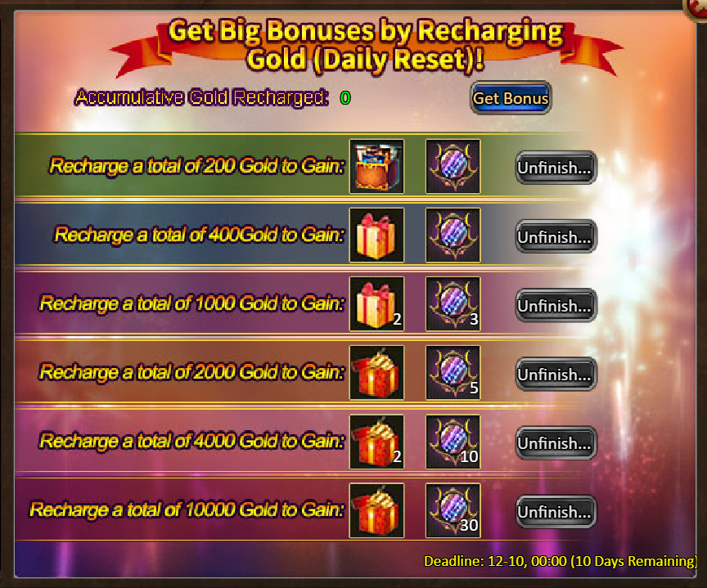Select the orb reward in the 400Gold row
This screenshot has width=707, height=588.
(453, 236)
